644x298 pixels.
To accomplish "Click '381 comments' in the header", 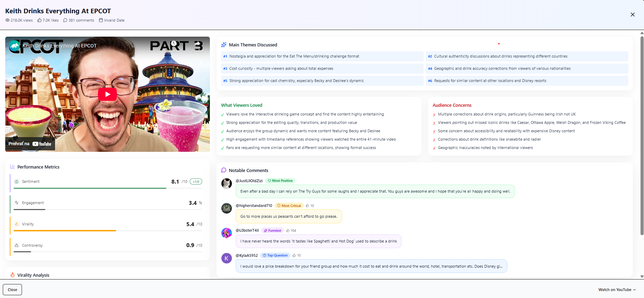I will (x=81, y=20).
